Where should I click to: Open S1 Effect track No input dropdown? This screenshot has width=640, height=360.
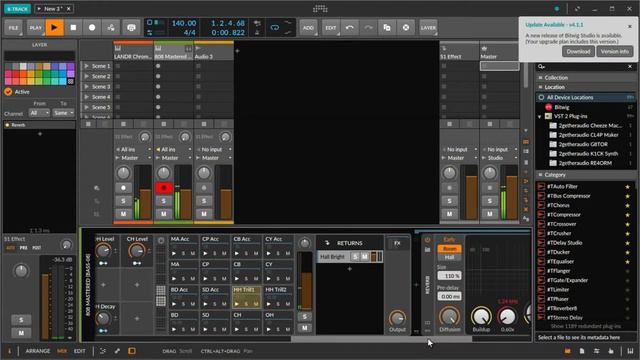(459, 149)
